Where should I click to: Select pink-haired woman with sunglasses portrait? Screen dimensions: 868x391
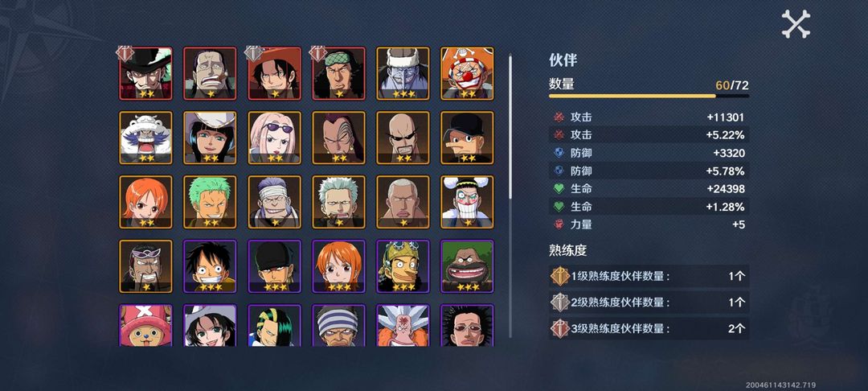tap(275, 138)
